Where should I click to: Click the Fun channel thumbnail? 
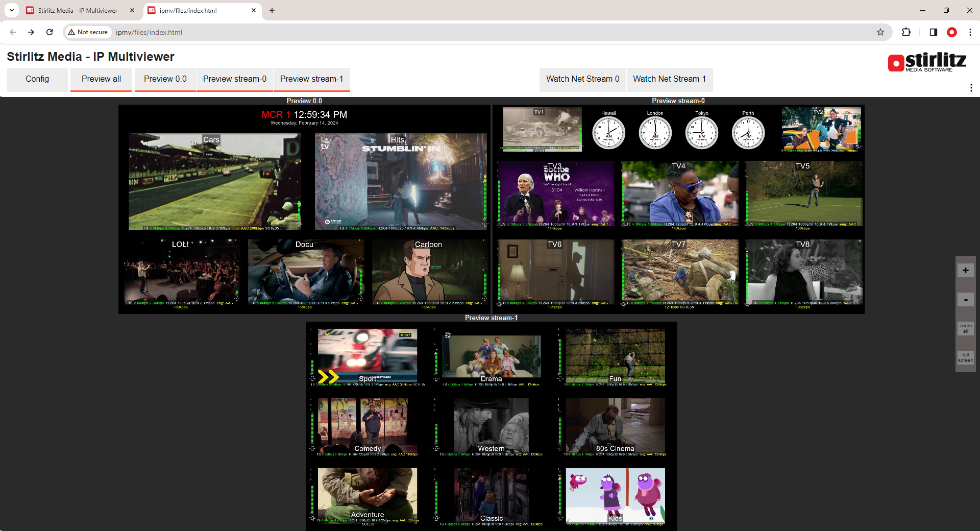[x=615, y=355]
